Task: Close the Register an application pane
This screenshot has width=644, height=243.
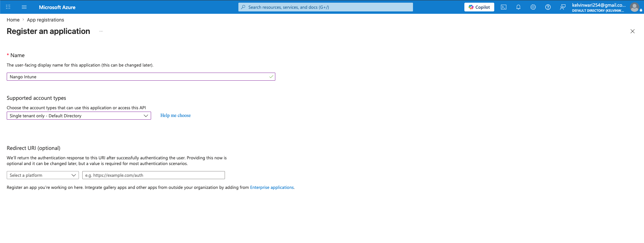Action: pyautogui.click(x=633, y=31)
